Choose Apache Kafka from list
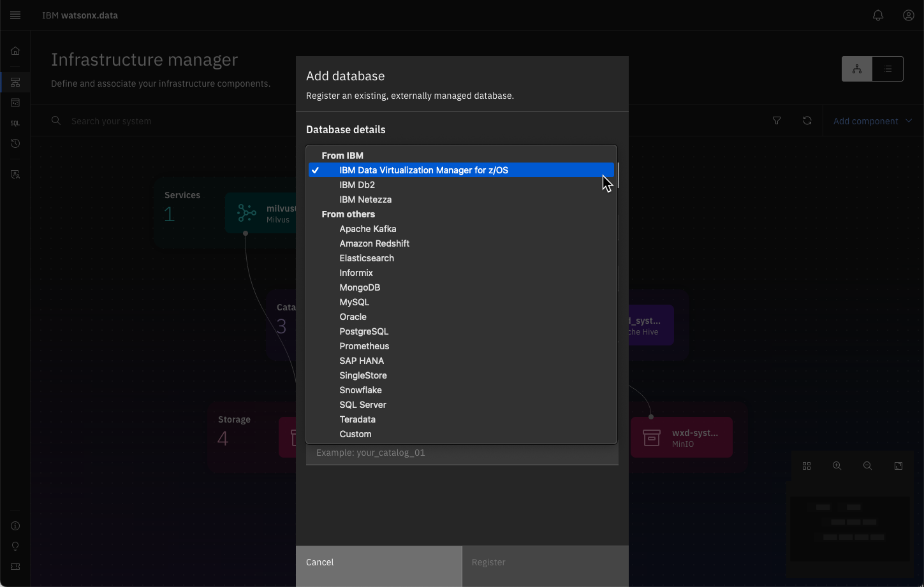 point(461,229)
